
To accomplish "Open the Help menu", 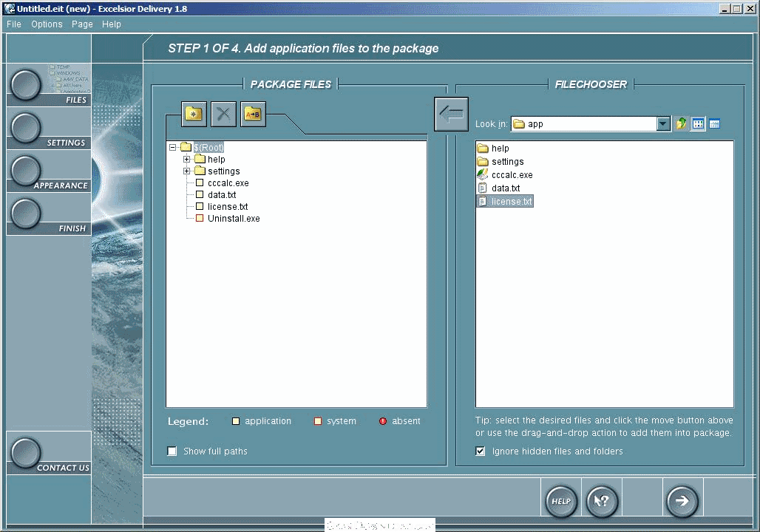I will coord(112,24).
